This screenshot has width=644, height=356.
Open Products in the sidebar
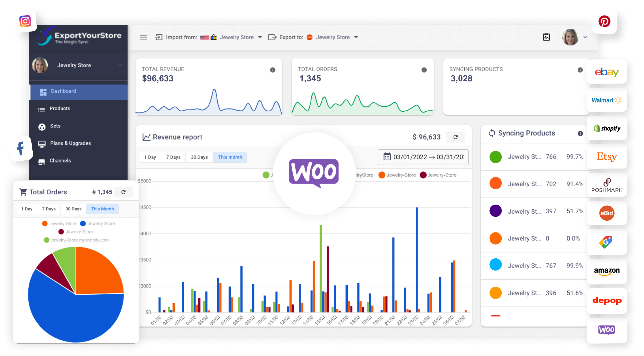click(x=60, y=108)
